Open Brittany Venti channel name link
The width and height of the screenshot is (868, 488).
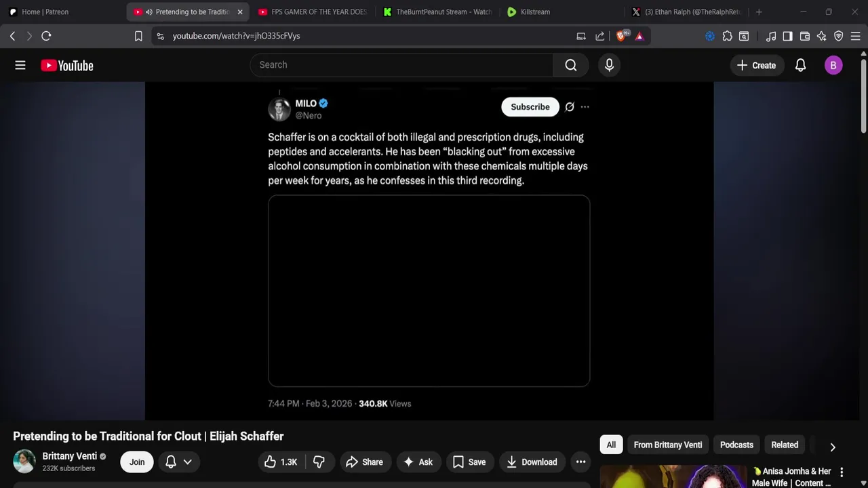click(70, 456)
